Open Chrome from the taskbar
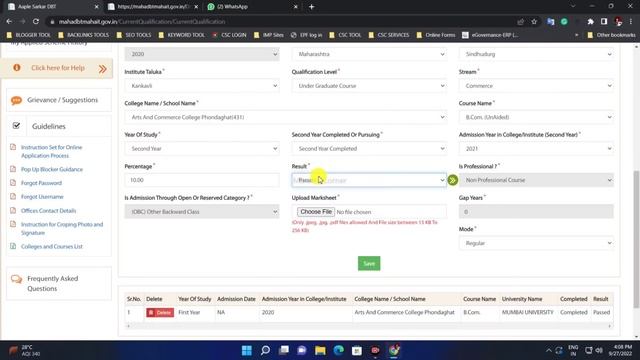This screenshot has height=360, width=640. coord(394,350)
